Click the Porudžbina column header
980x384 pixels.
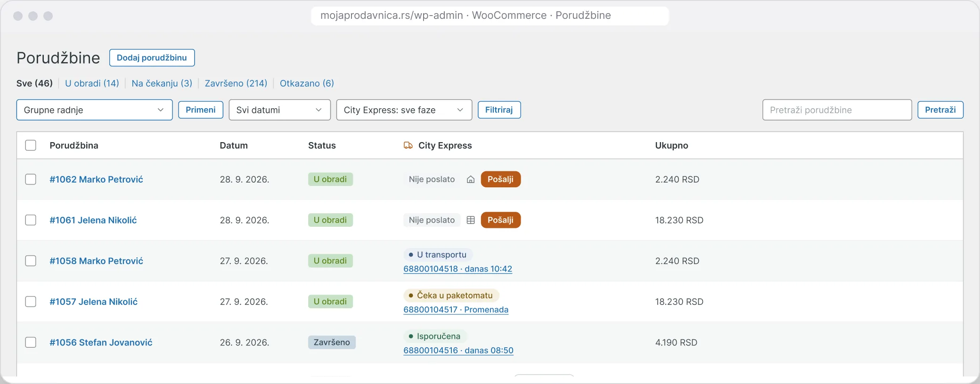74,145
